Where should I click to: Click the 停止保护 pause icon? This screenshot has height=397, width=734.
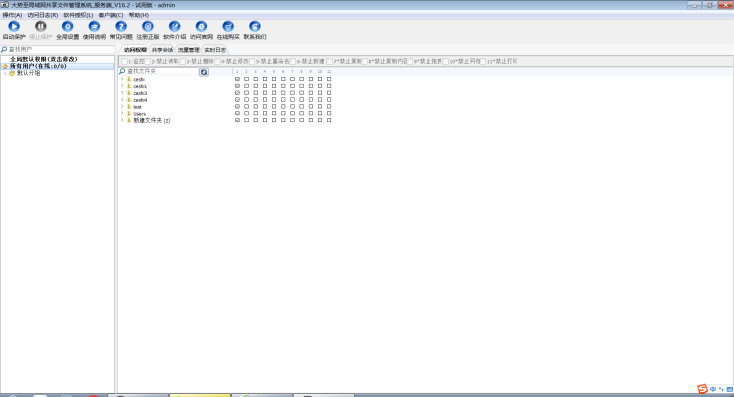[41, 27]
